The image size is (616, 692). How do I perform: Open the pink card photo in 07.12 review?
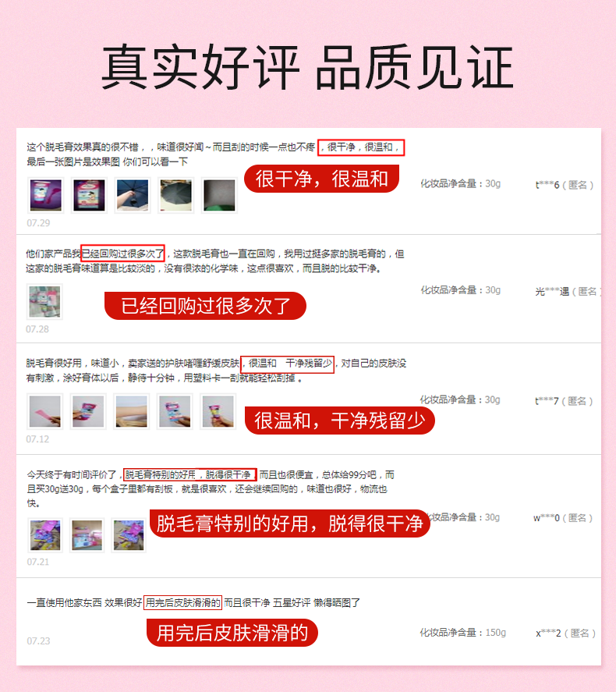(44, 411)
